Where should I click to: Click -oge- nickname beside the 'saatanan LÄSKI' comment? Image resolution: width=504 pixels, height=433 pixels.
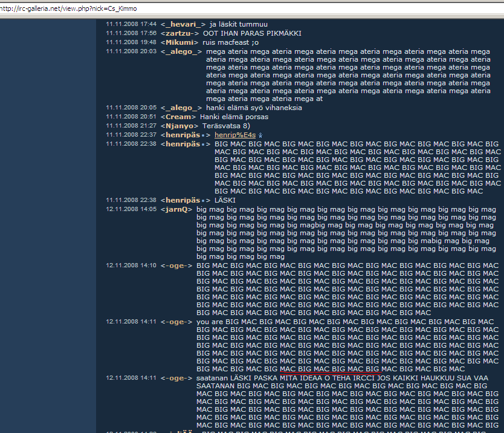coord(176,378)
